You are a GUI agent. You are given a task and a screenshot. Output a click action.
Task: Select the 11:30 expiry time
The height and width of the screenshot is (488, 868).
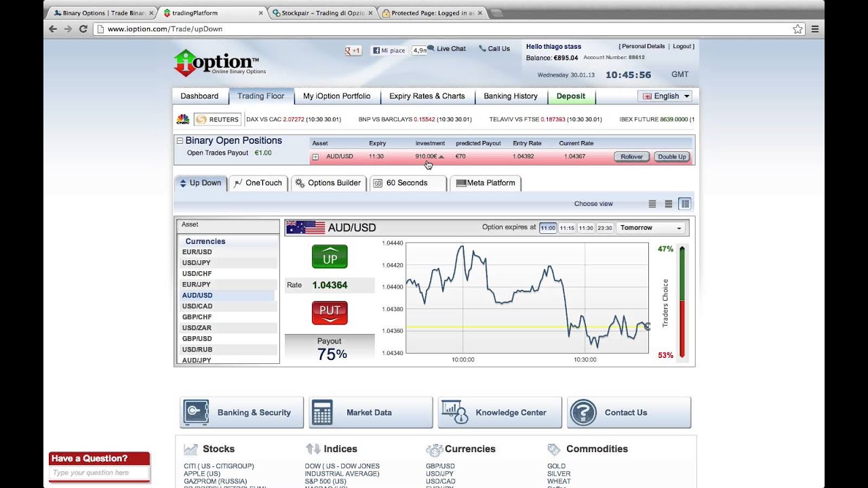coord(586,228)
